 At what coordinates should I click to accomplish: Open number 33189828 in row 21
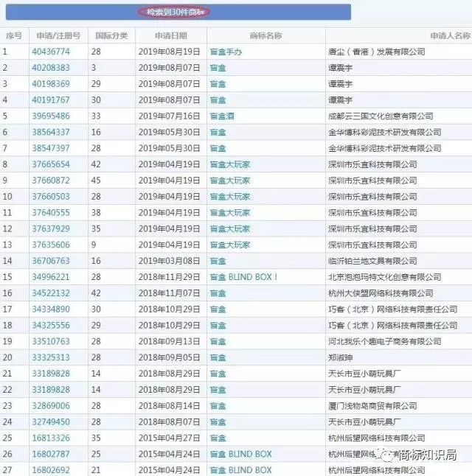click(51, 374)
